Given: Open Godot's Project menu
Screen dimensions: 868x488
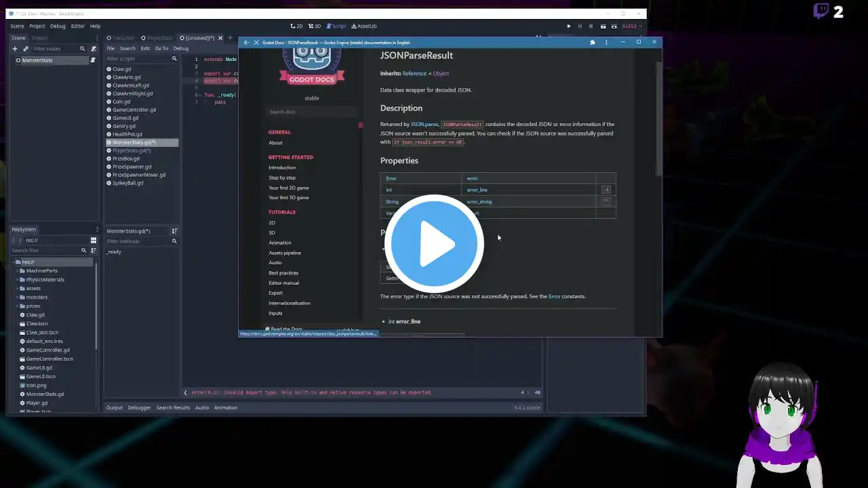Looking at the screenshot, I should pos(37,26).
